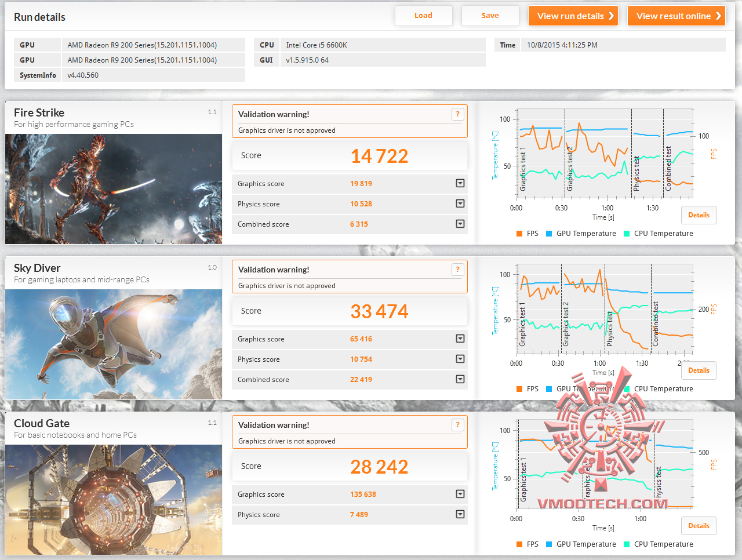The height and width of the screenshot is (560, 742).
Task: Expand Cloud Gate Physics score details
Action: pyautogui.click(x=460, y=514)
